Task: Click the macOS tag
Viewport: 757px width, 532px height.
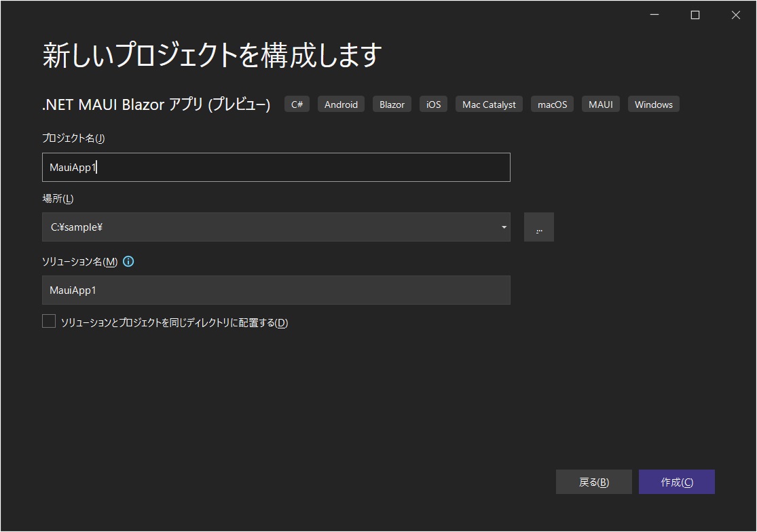Action: point(552,104)
